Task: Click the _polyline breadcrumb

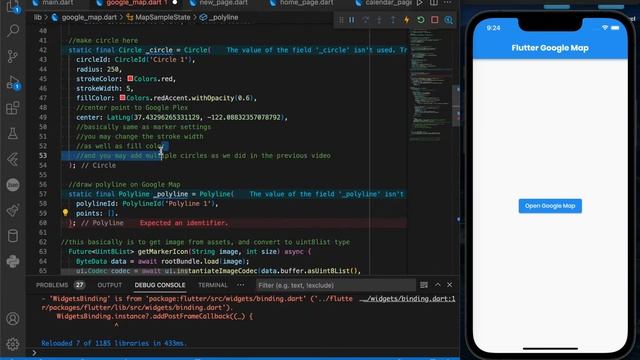Action: (x=224, y=18)
